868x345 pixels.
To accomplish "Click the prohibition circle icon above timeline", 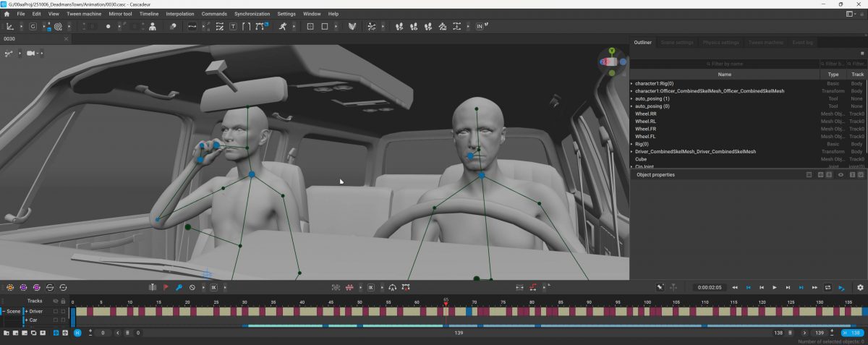I will pyautogui.click(x=192, y=287).
